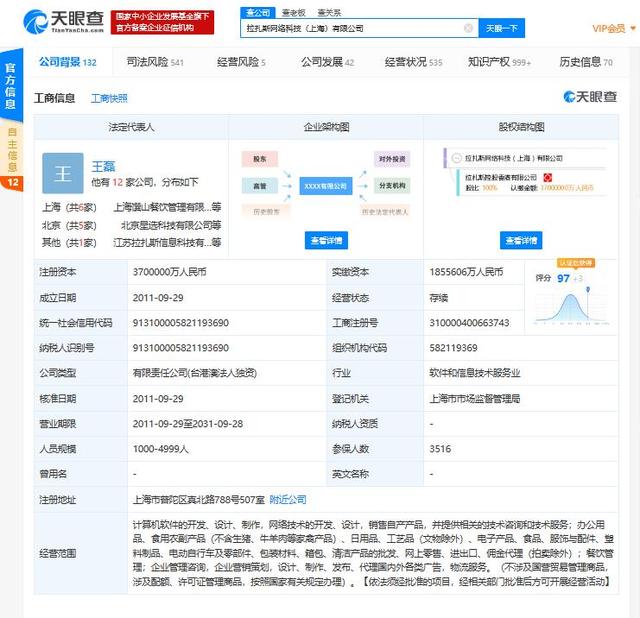Open the 司法风险 tab
This screenshot has height=618, width=640.
point(155,62)
